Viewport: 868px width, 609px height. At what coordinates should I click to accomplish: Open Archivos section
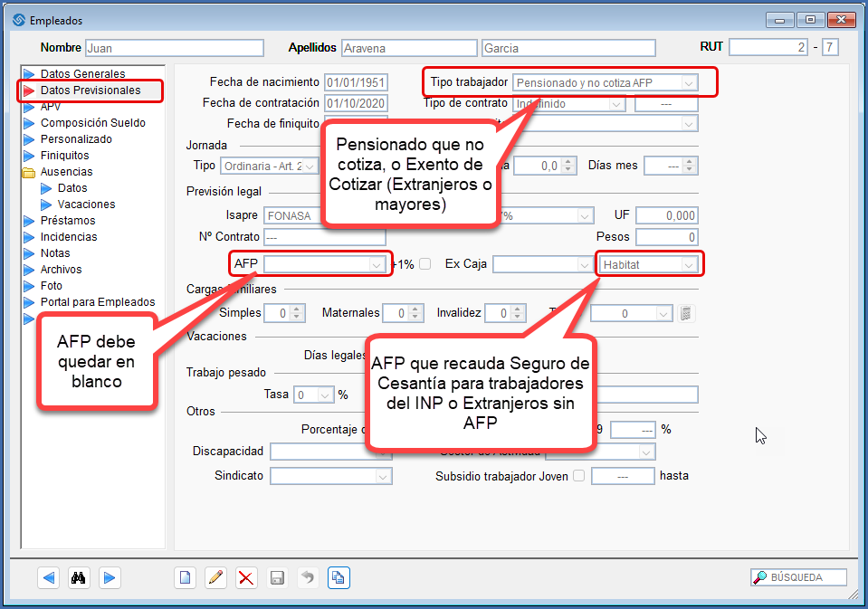click(61, 270)
